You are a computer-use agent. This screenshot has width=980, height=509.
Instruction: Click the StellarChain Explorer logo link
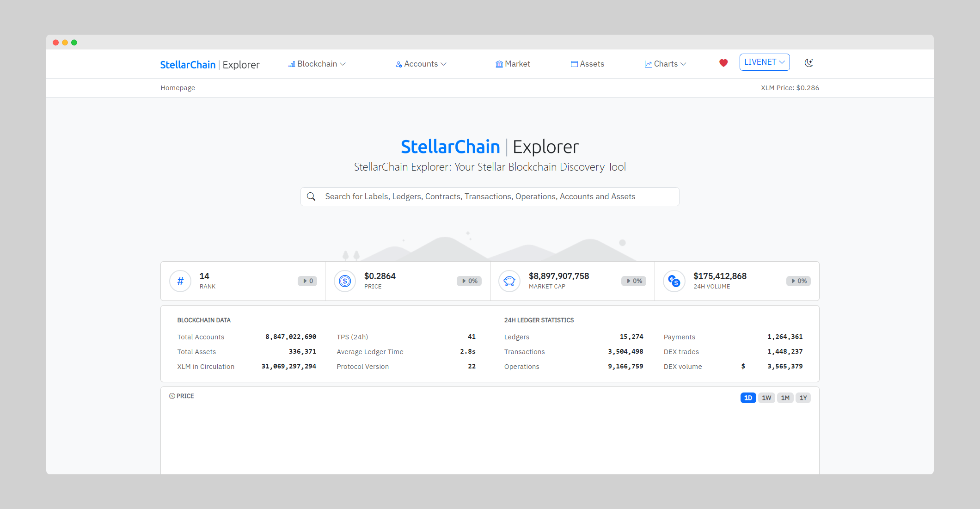pos(210,65)
